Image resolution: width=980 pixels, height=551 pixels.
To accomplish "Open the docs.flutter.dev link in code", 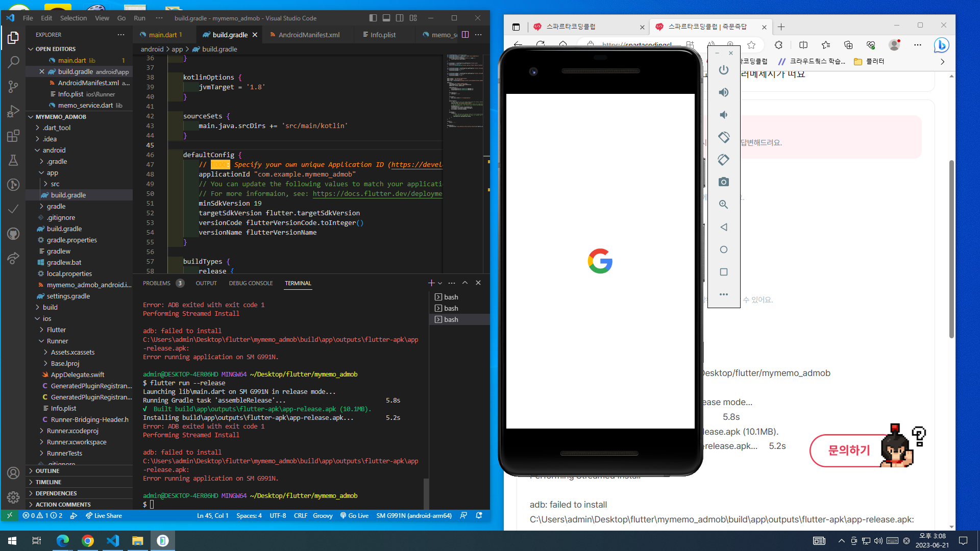I will pos(377,194).
